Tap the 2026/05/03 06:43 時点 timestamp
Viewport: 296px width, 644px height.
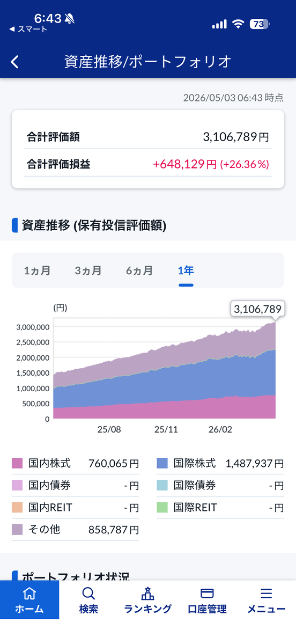click(233, 98)
